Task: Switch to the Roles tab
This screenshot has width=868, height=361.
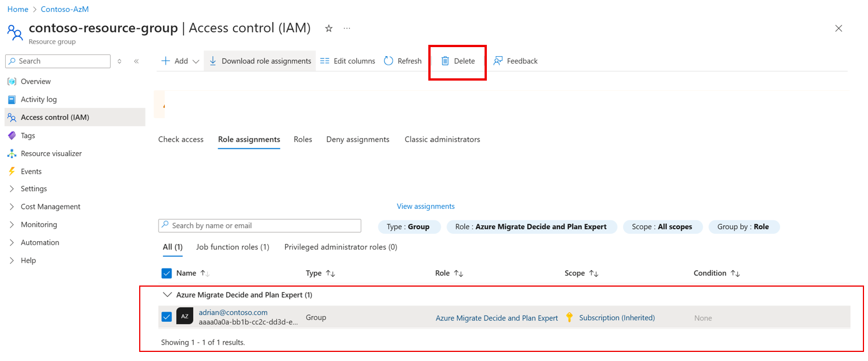Action: [x=303, y=140]
